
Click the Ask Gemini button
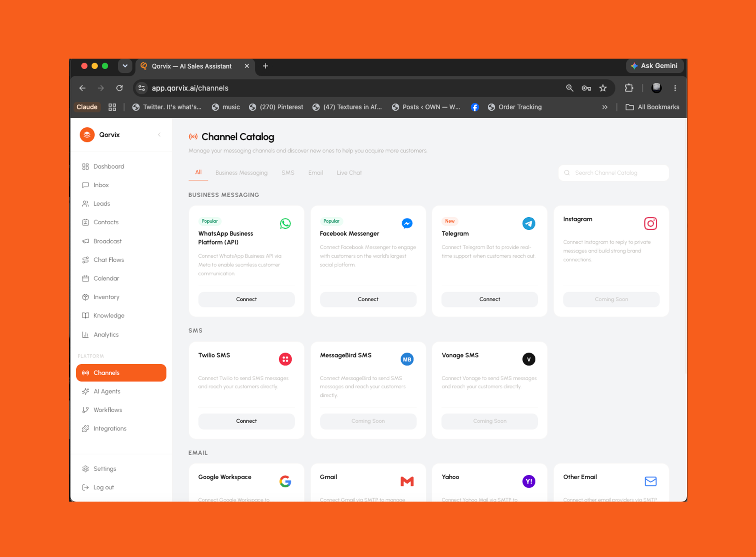click(655, 66)
